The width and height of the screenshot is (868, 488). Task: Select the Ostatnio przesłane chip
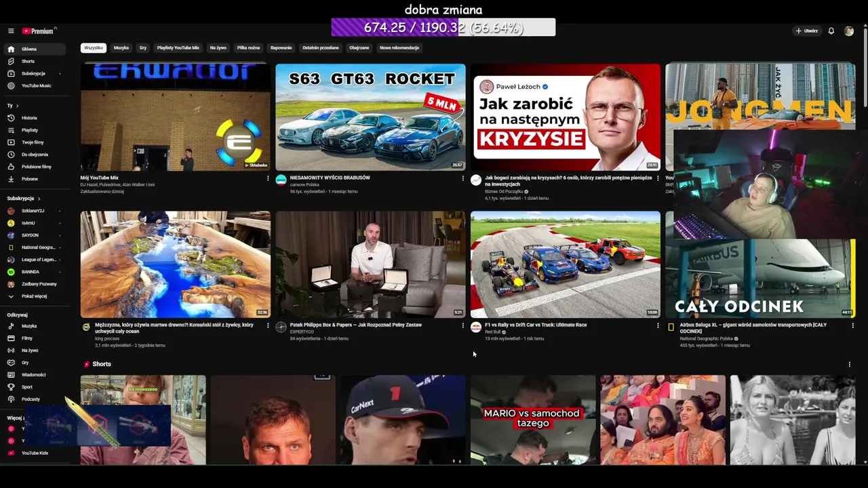tap(321, 48)
